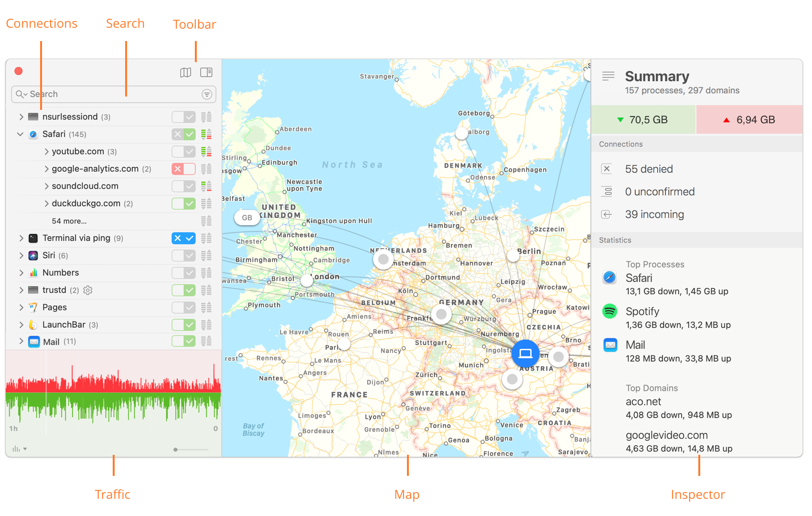Click the Pages app icon in connections list
Image resolution: width=812 pixels, height=516 pixels.
33,307
